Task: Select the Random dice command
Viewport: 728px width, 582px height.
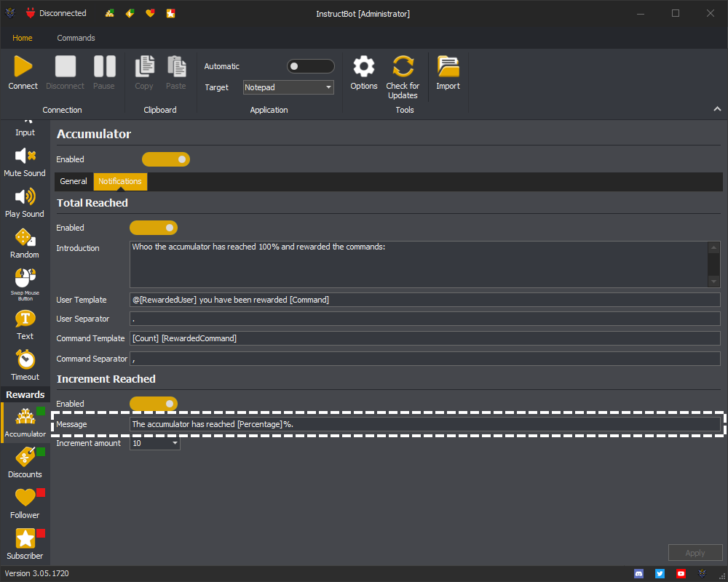Action: [25, 244]
